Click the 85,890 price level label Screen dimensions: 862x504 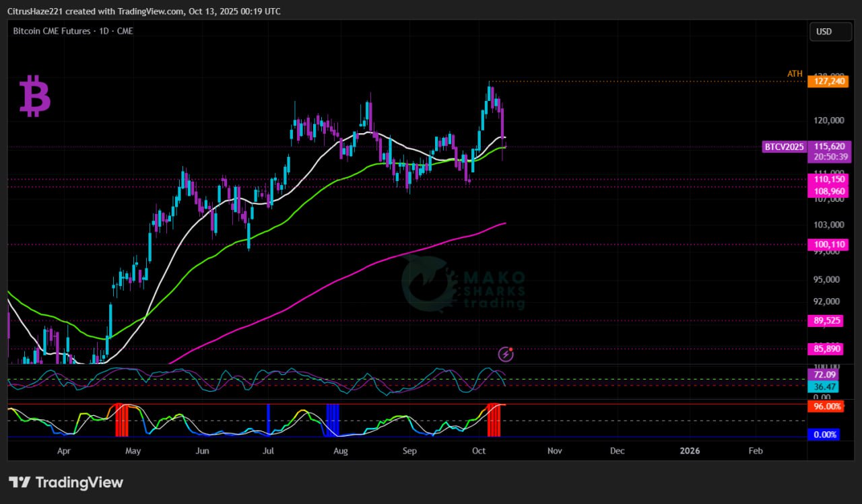click(827, 349)
